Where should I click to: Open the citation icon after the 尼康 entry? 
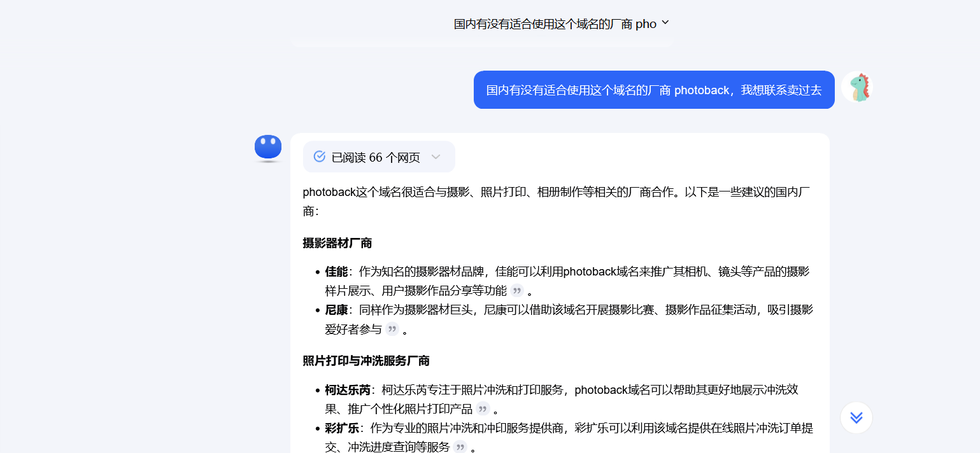(392, 329)
